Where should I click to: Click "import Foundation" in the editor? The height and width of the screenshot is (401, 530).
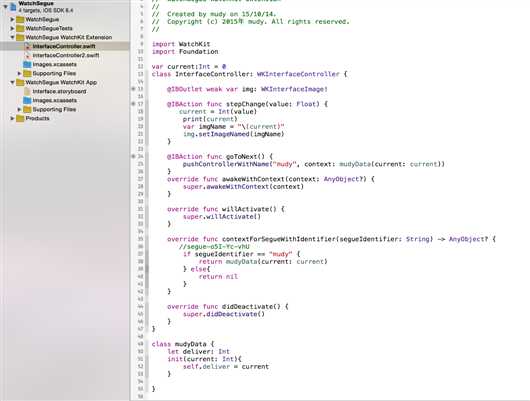[185, 52]
